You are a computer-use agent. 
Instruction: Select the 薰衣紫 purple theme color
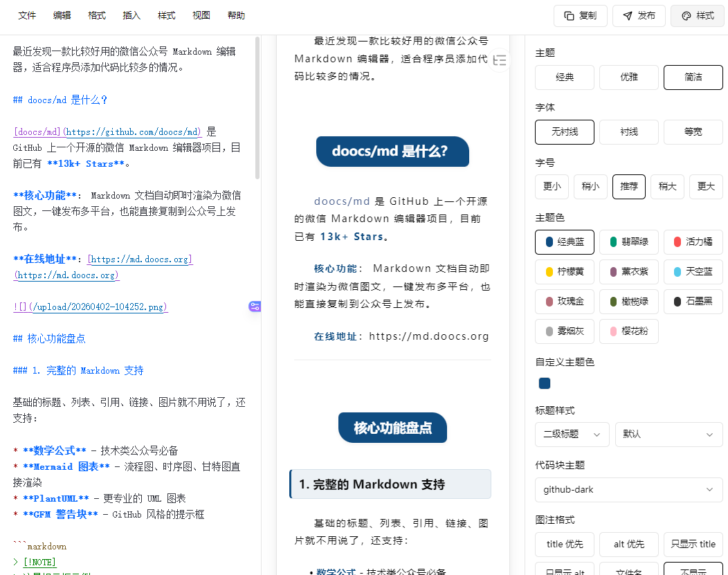[628, 272]
